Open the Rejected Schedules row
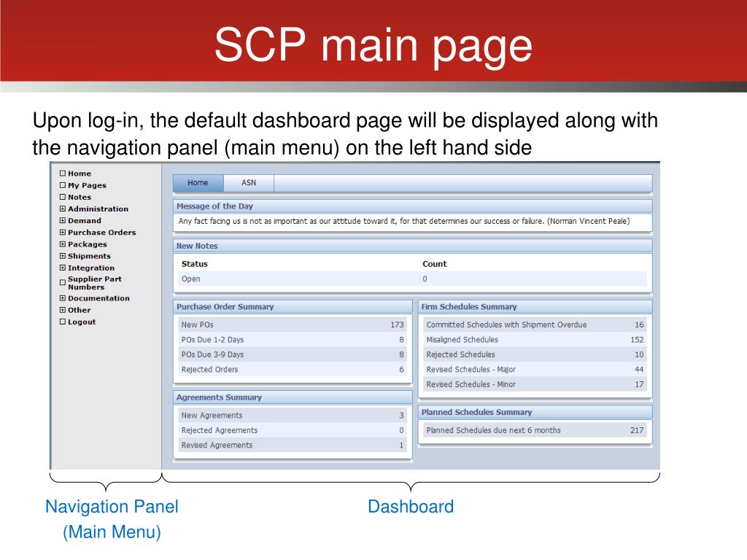 [x=535, y=355]
